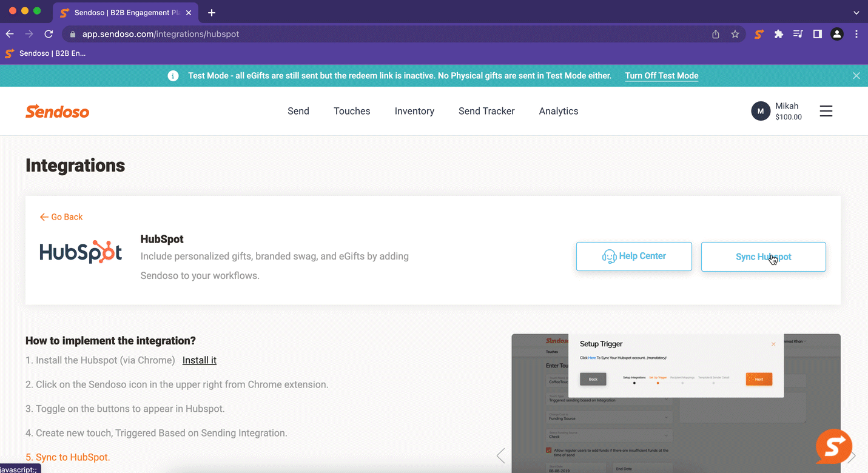Image resolution: width=868 pixels, height=473 pixels.
Task: Open the Chrome extensions puzzle icon
Action: [x=779, y=35]
